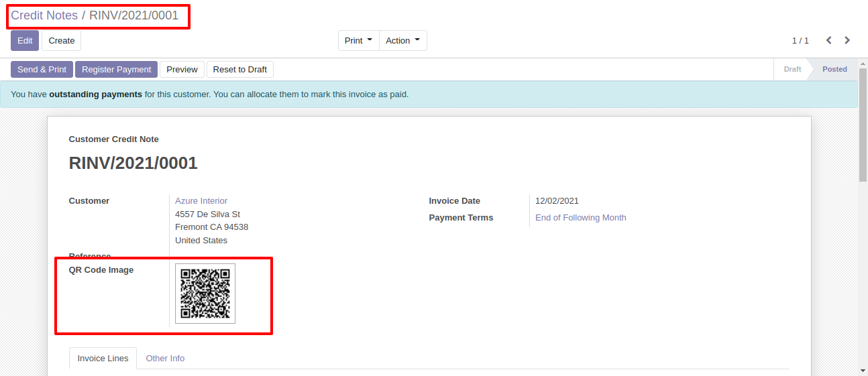Navigate back to Credit Notes breadcrumb
This screenshot has width=868, height=376.
(44, 15)
